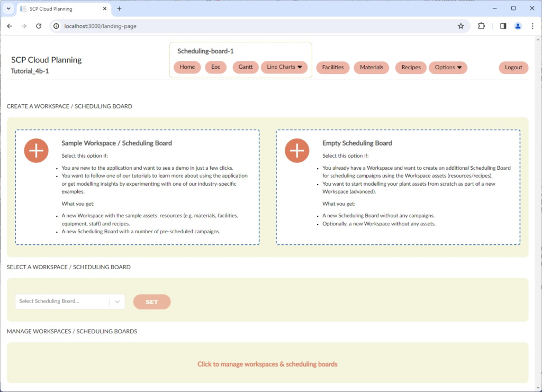This screenshot has height=392, width=542.
Task: Select the Eoc navigation item
Action: click(x=215, y=67)
